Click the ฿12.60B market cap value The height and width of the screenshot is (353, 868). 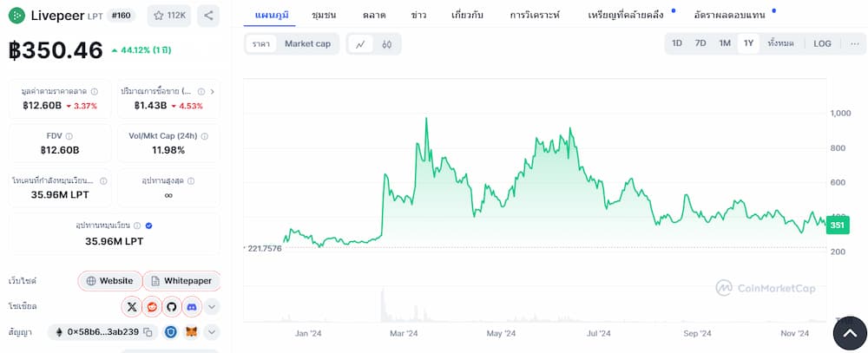42,106
